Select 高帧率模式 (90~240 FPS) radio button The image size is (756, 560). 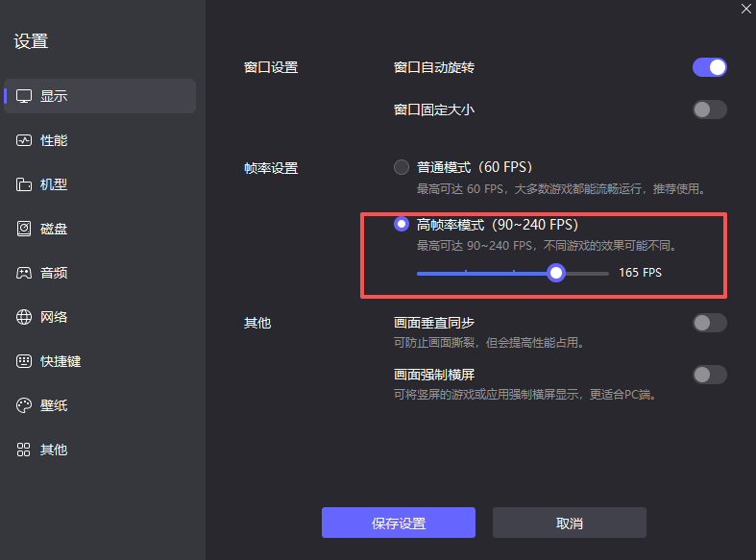coord(402,224)
